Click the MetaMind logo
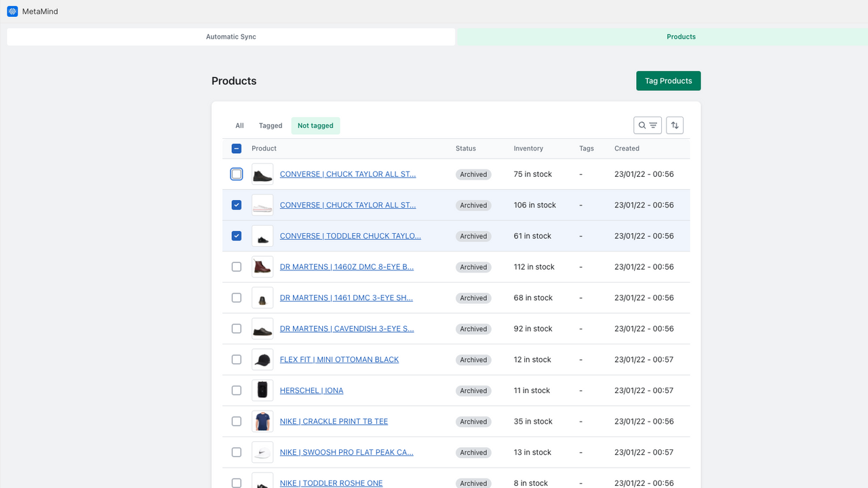This screenshot has height=488, width=868. click(x=12, y=11)
